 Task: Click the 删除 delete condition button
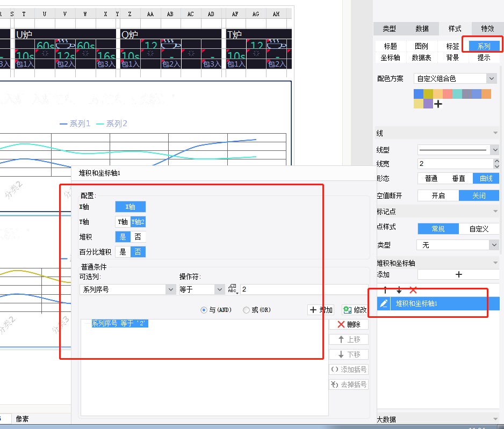coord(348,324)
